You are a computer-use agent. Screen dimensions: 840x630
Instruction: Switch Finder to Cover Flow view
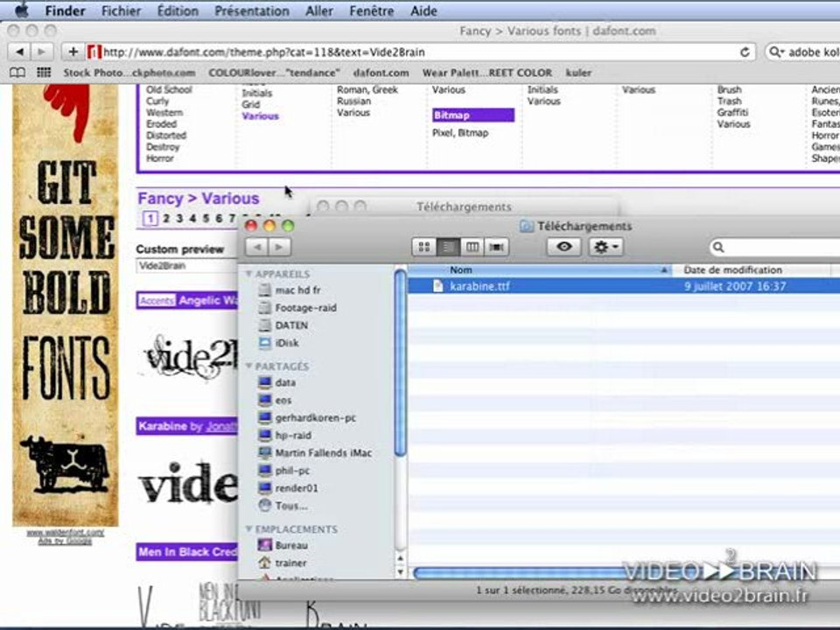[497, 247]
